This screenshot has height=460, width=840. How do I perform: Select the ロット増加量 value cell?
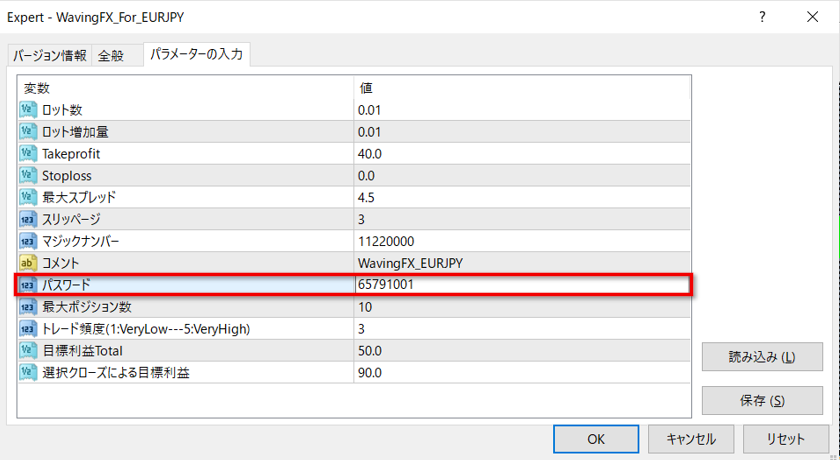(522, 132)
